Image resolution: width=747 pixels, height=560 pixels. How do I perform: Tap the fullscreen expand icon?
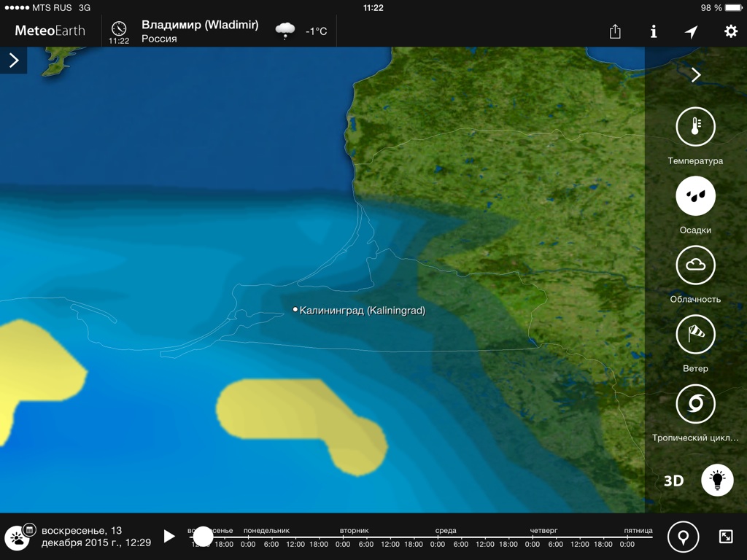click(726, 537)
